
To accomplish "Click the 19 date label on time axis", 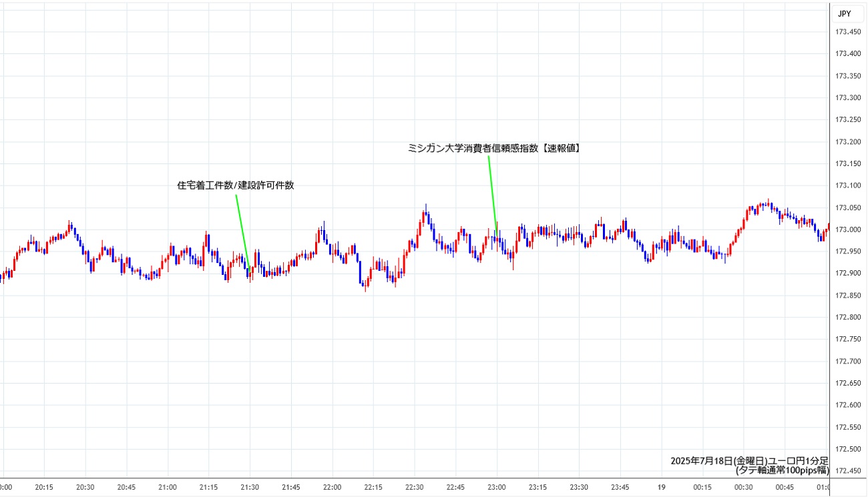I will (660, 488).
